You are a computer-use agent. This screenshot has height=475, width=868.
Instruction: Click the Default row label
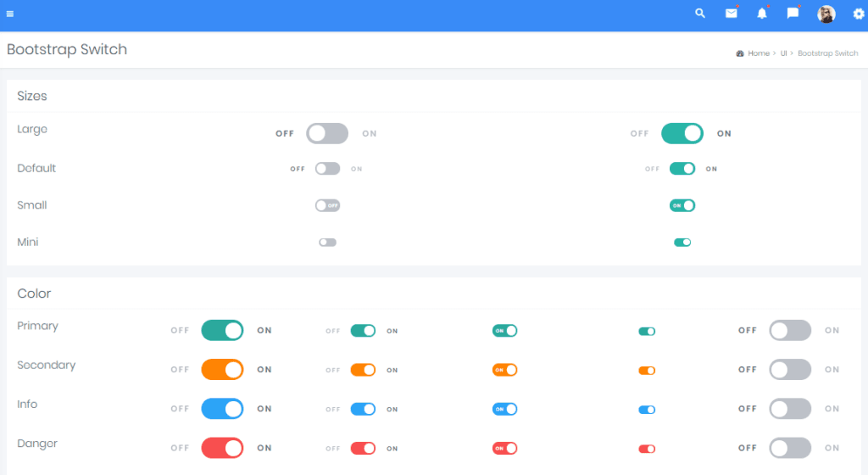(x=36, y=168)
